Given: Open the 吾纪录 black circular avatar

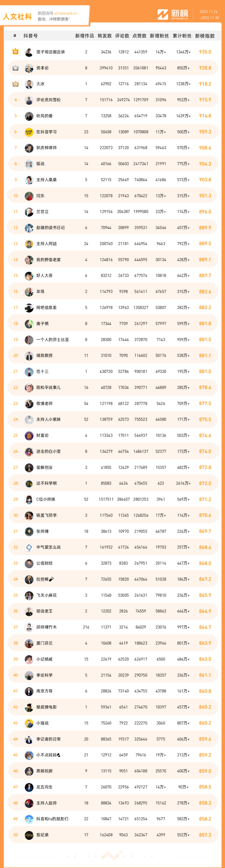Looking at the screenshot, I should tap(29, 835).
